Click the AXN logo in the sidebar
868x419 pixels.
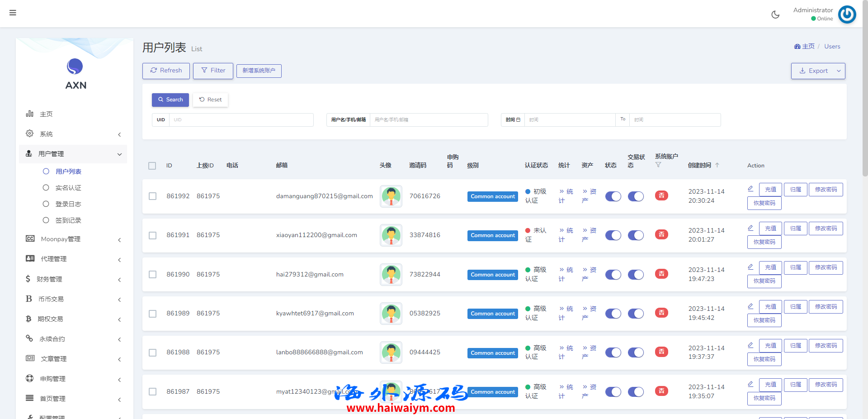pos(75,74)
